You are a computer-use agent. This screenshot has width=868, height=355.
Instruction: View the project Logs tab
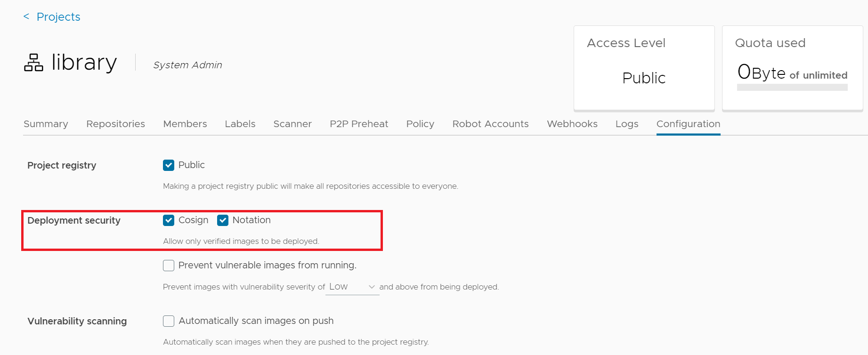click(x=626, y=124)
